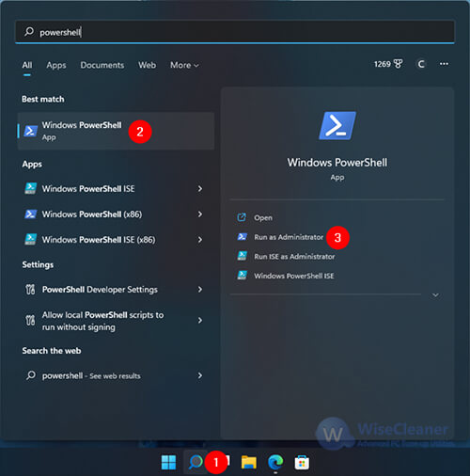470x476 pixels.
Task: Open File Explorer from the taskbar
Action: tap(249, 463)
